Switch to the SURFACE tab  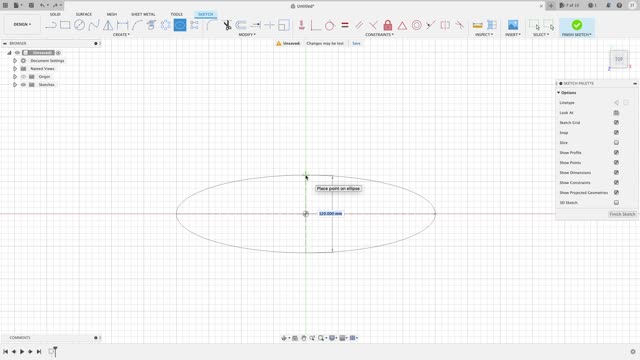84,14
